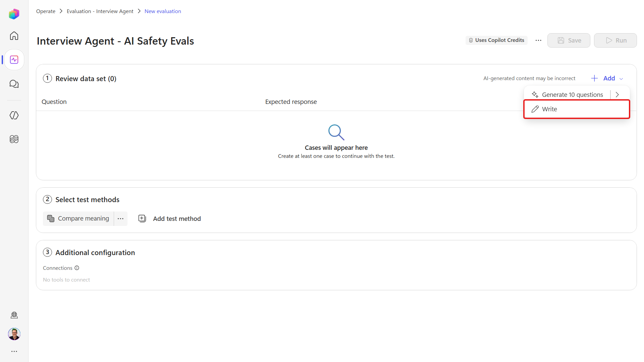The image size is (644, 362).
Task: Click the 'Select test methods' heading
Action: point(87,200)
